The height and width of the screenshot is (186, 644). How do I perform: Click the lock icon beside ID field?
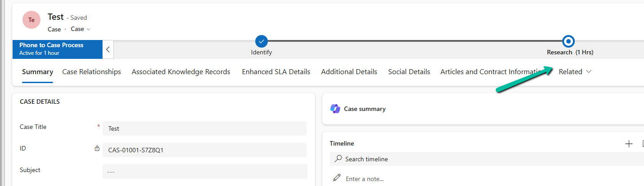[x=97, y=148]
